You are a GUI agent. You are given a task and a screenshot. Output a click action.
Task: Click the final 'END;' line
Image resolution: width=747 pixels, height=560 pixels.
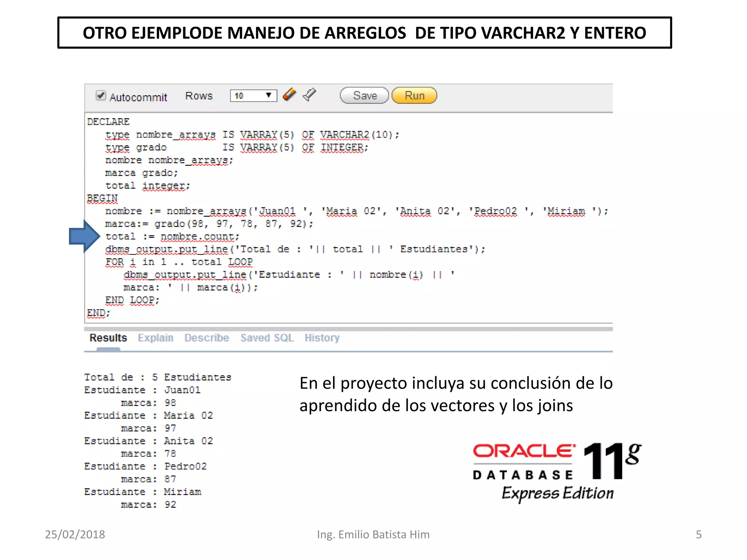(x=98, y=313)
